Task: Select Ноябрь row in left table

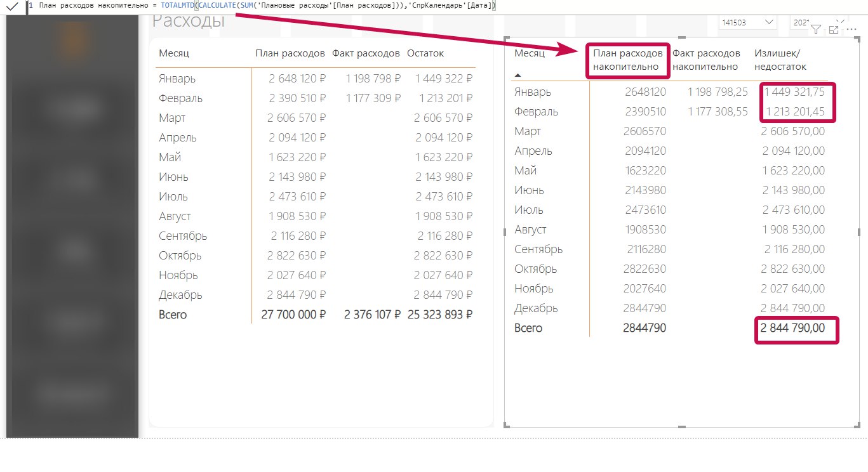Action: pyautogui.click(x=316, y=275)
